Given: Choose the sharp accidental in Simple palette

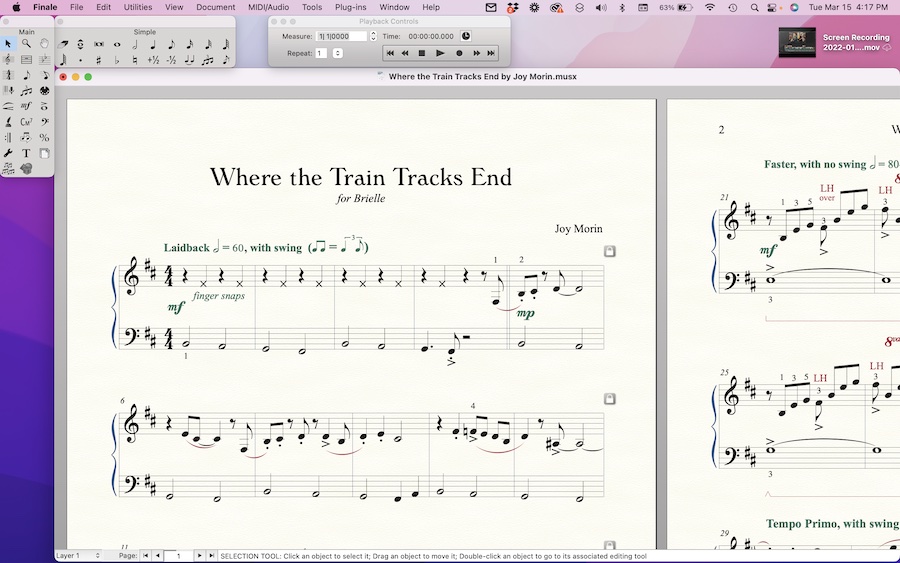Looking at the screenshot, I should click(99, 61).
